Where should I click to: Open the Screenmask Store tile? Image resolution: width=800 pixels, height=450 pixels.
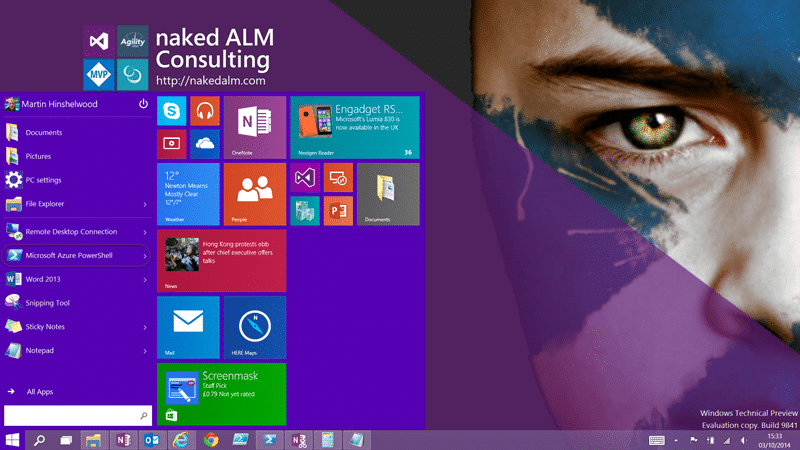(x=221, y=394)
